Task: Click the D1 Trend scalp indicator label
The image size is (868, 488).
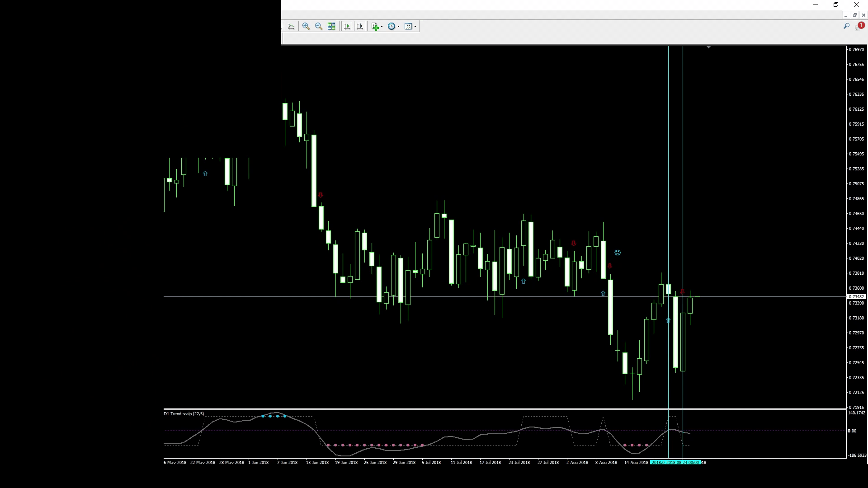Action: [184, 414]
